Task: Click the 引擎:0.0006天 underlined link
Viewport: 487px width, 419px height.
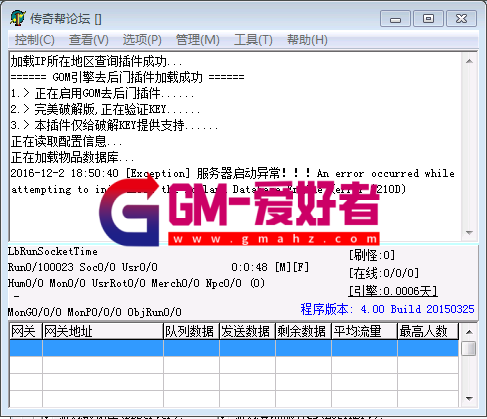Action: 393,291
